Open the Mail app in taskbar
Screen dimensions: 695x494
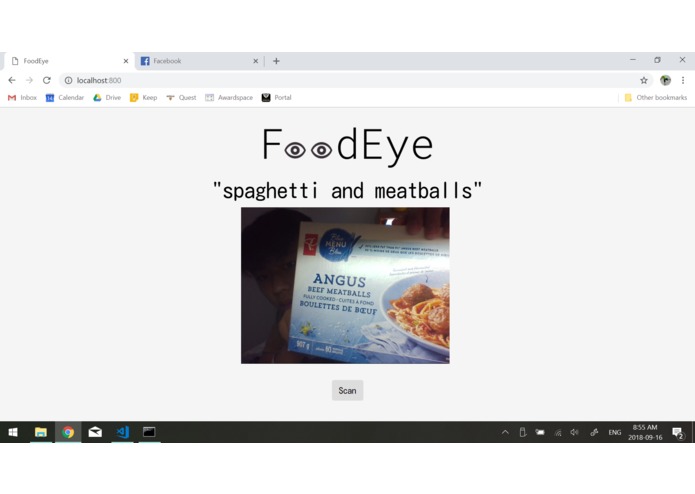click(95, 432)
